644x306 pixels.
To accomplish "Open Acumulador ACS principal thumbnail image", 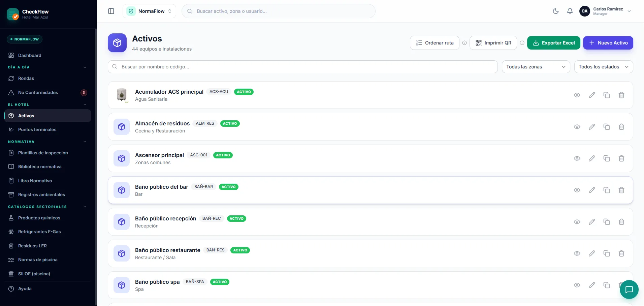I will click(x=122, y=95).
